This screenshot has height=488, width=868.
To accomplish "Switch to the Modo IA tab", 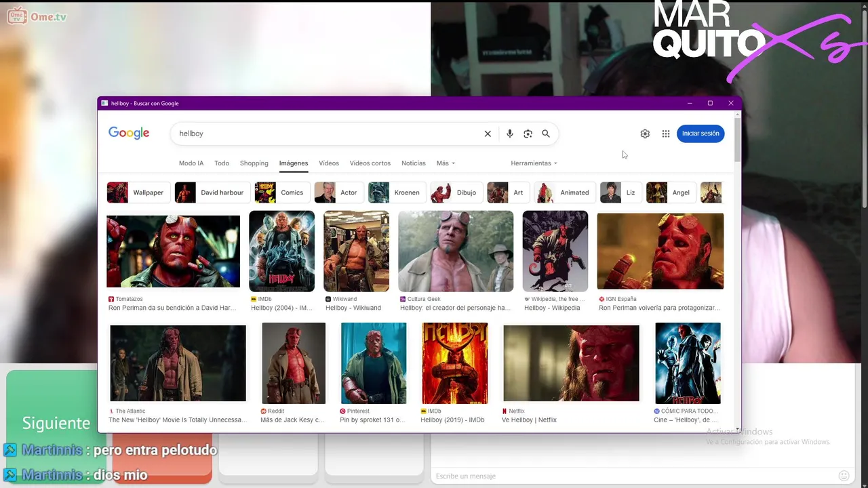I will pyautogui.click(x=191, y=163).
